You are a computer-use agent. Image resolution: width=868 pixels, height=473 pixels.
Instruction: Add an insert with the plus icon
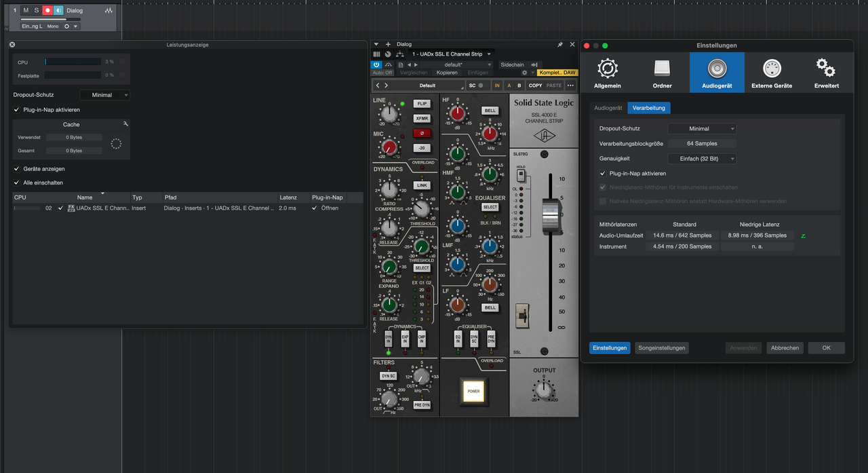click(389, 44)
